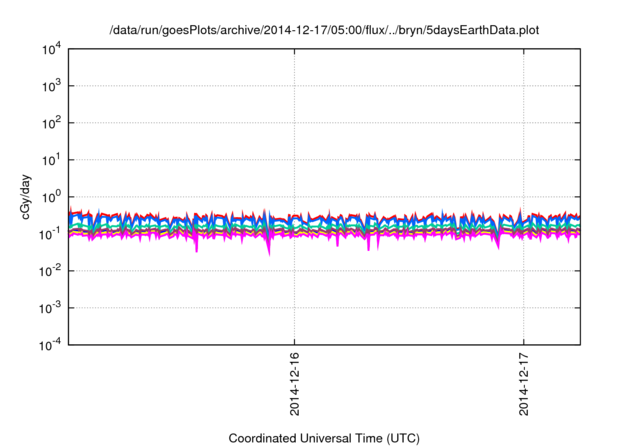Click the 10^-2 y-axis label

click(50, 271)
